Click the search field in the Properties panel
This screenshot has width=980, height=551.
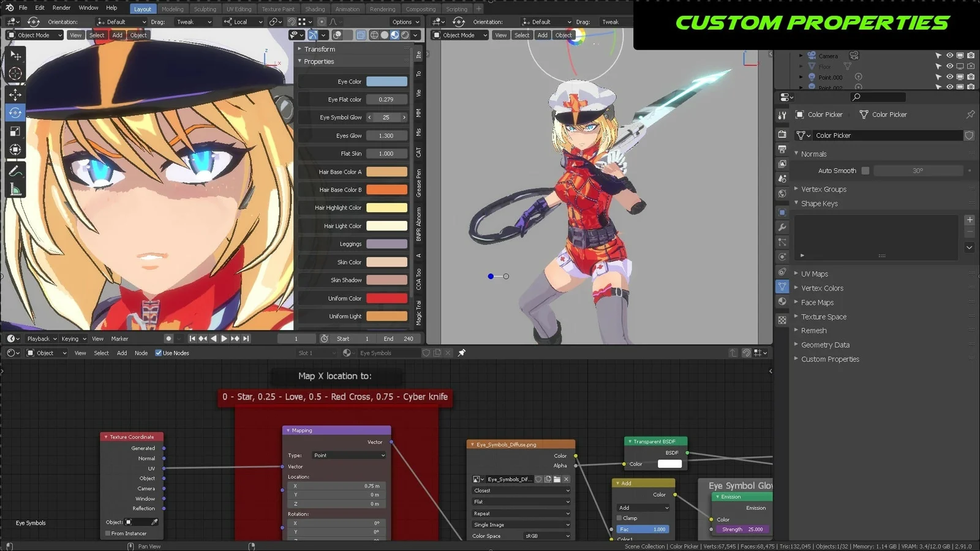tap(877, 97)
